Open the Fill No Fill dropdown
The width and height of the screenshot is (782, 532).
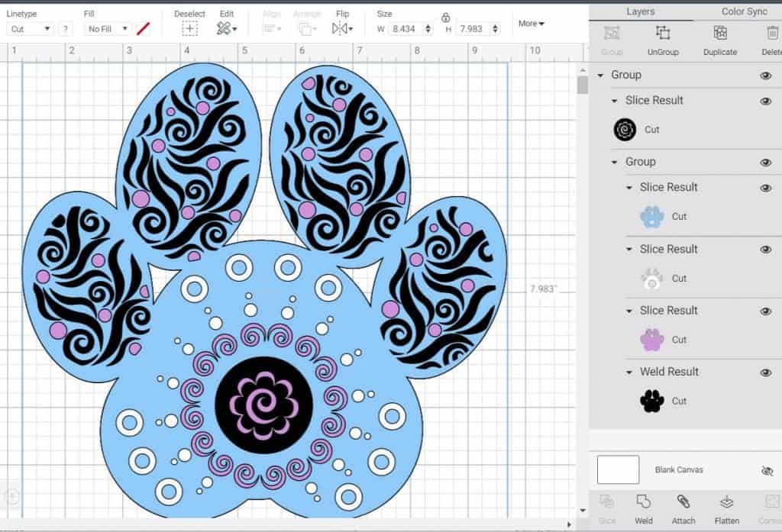click(x=107, y=29)
